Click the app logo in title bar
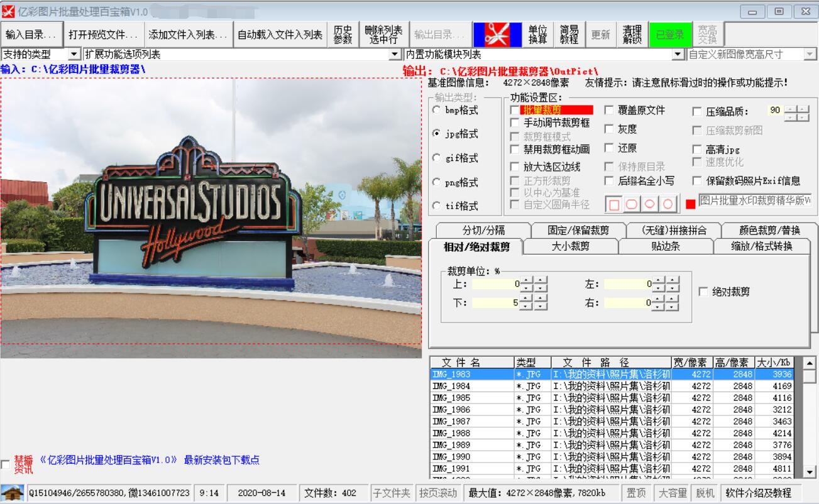819x504 pixels. 8,11
